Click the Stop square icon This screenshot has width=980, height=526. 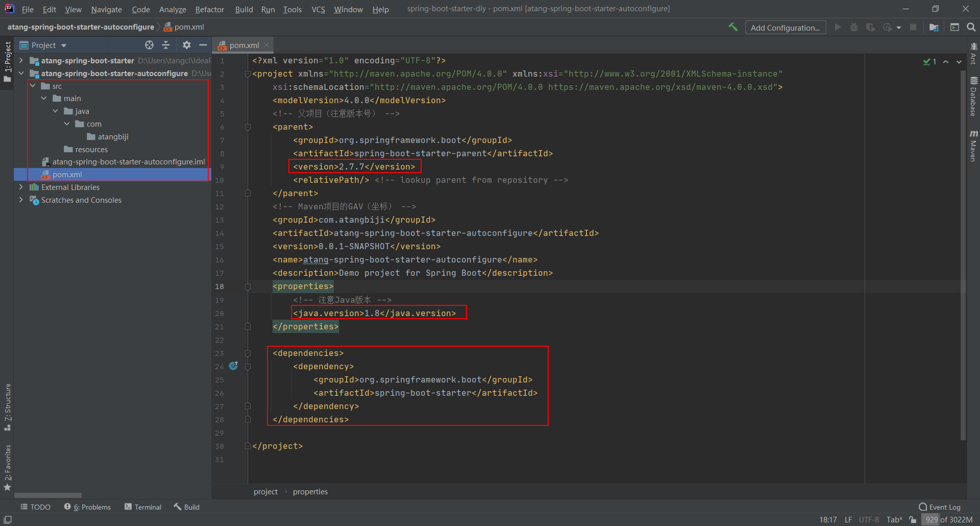[913, 27]
